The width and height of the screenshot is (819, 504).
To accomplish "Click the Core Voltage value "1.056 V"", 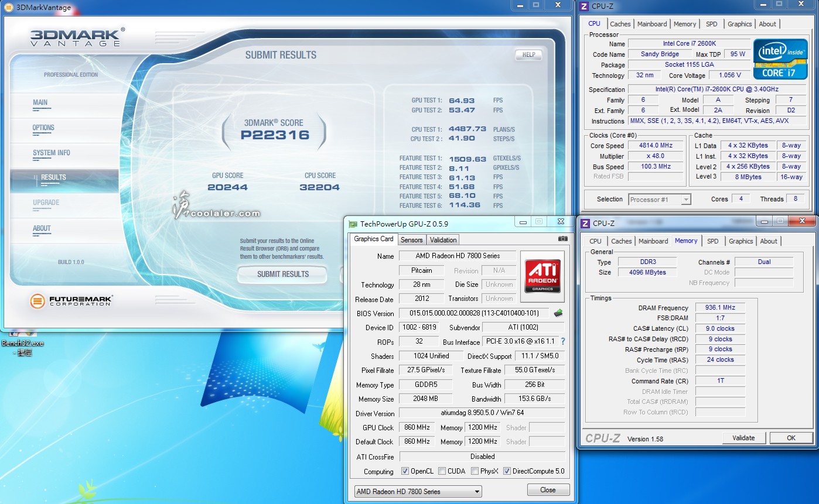I will pos(729,75).
